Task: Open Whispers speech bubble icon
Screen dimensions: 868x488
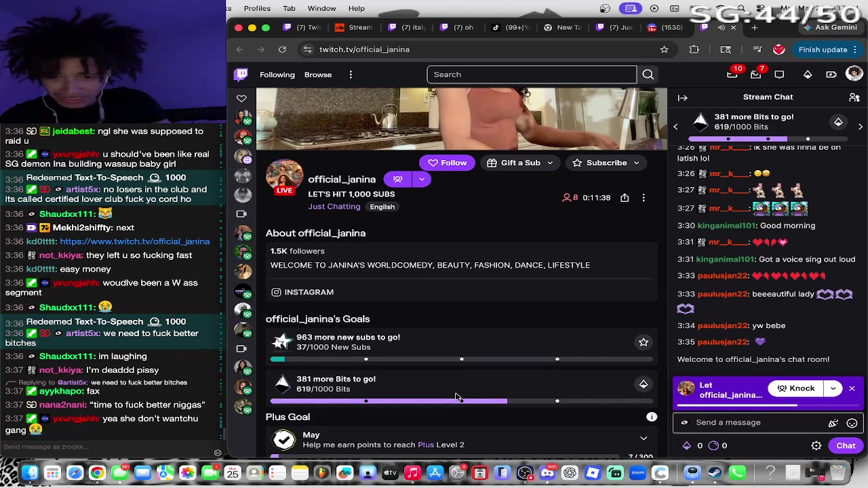Action: coord(779,75)
